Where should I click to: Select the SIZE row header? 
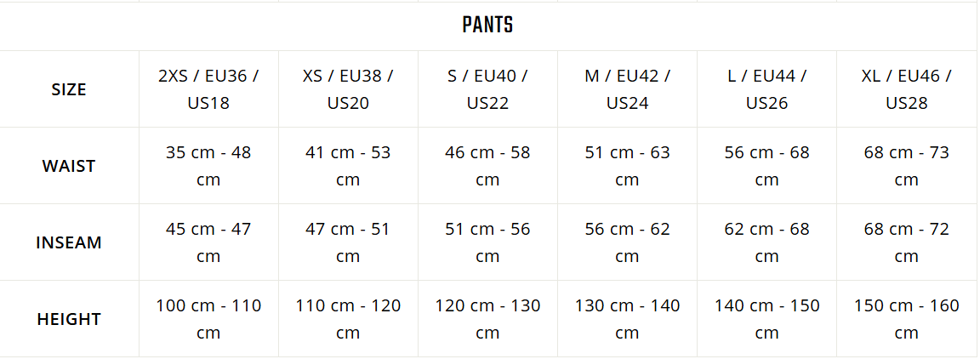[69, 89]
